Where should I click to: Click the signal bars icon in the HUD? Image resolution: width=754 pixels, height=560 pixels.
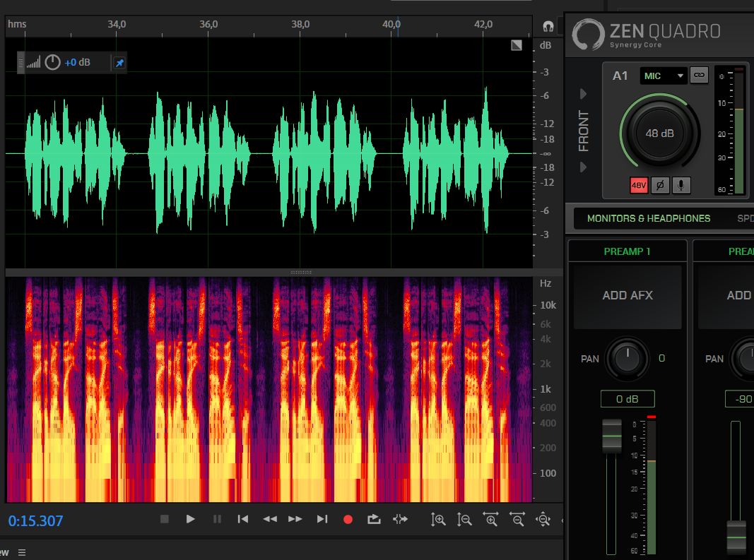[x=33, y=62]
